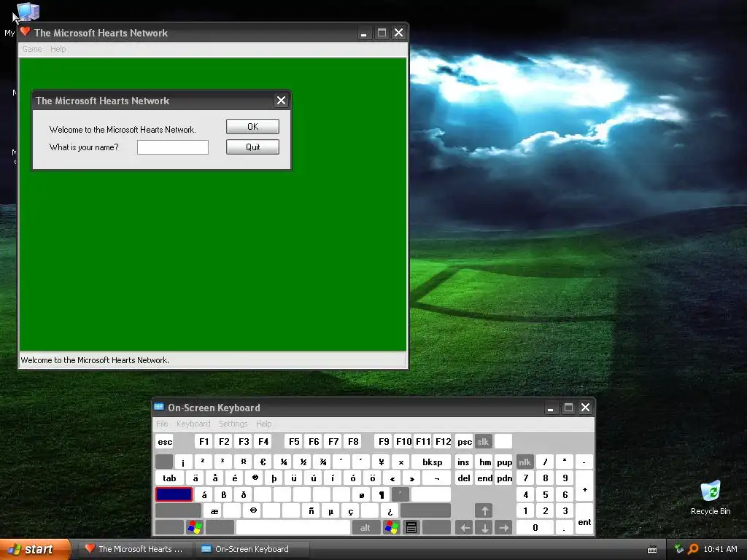Close the Hearts welcome dialog
This screenshot has height=560, width=747.
(281, 101)
